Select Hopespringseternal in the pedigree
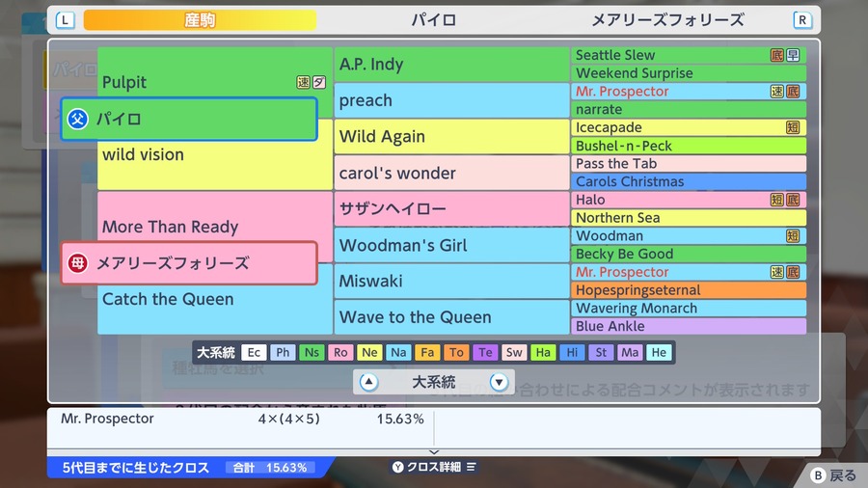This screenshot has width=868, height=488. click(689, 290)
